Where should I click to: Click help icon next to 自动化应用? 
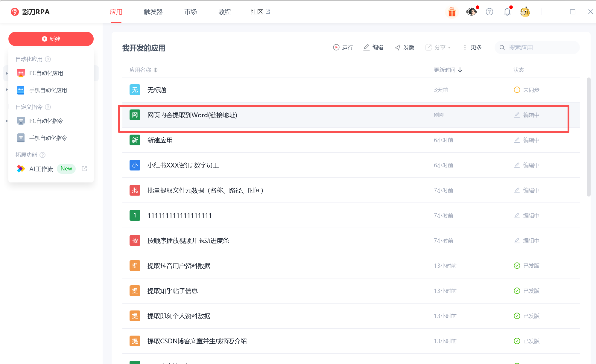pos(48,59)
